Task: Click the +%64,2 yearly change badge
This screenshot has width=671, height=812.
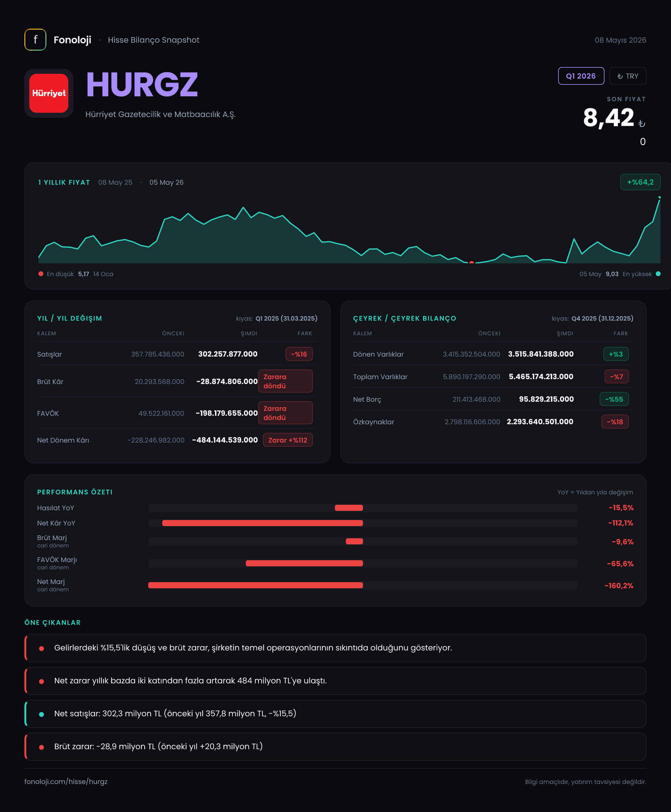Action: [x=640, y=182]
